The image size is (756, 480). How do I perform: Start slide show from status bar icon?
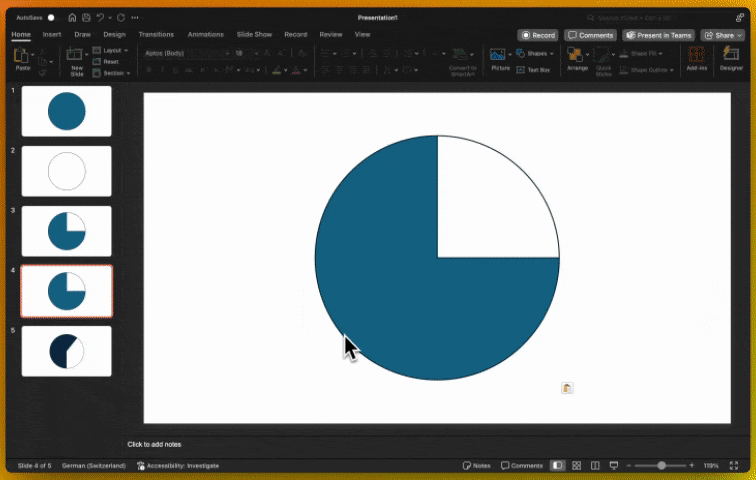coord(614,466)
